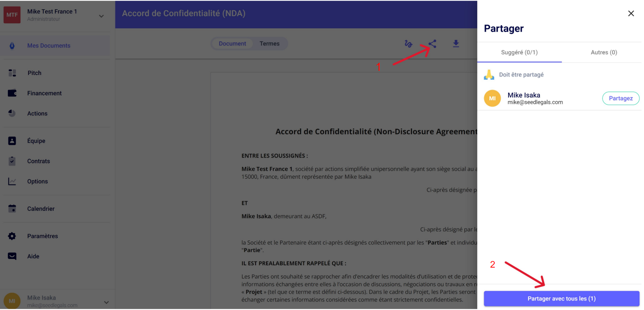The width and height of the screenshot is (644, 310).
Task: Switch to the Autres (0) tab
Action: (604, 52)
